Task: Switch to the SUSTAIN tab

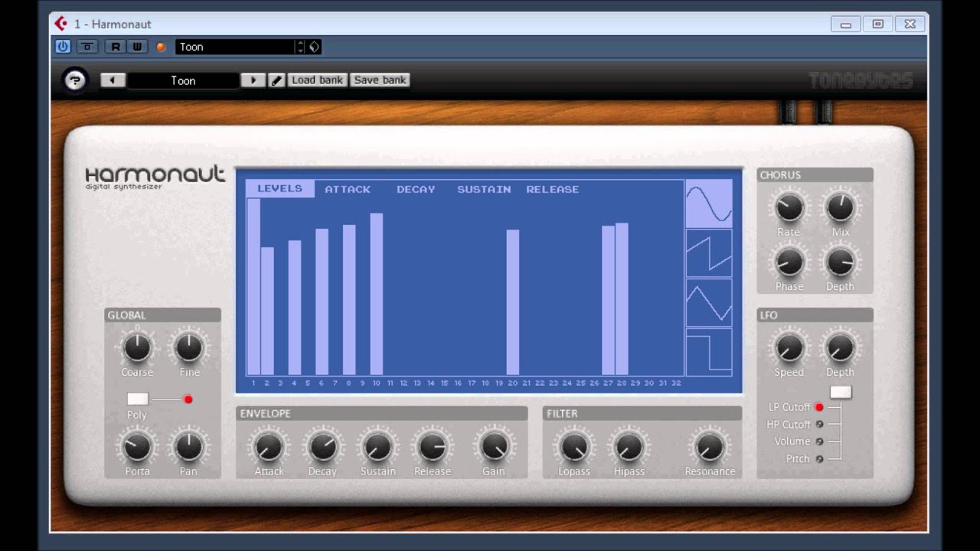Action: [x=484, y=189]
